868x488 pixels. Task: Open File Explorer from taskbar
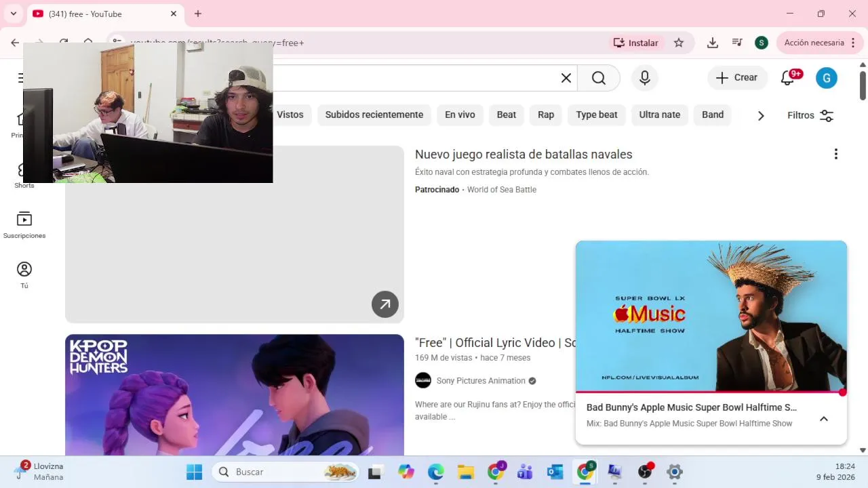point(465,472)
